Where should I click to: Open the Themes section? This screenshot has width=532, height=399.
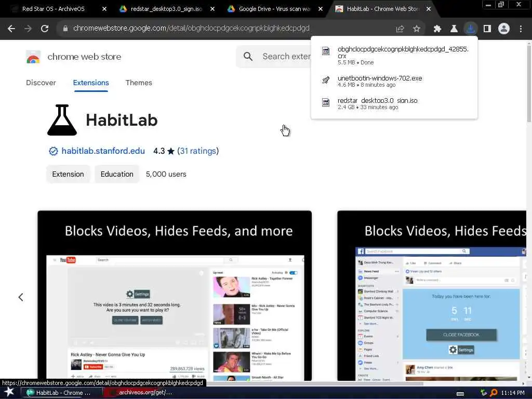[139, 83]
